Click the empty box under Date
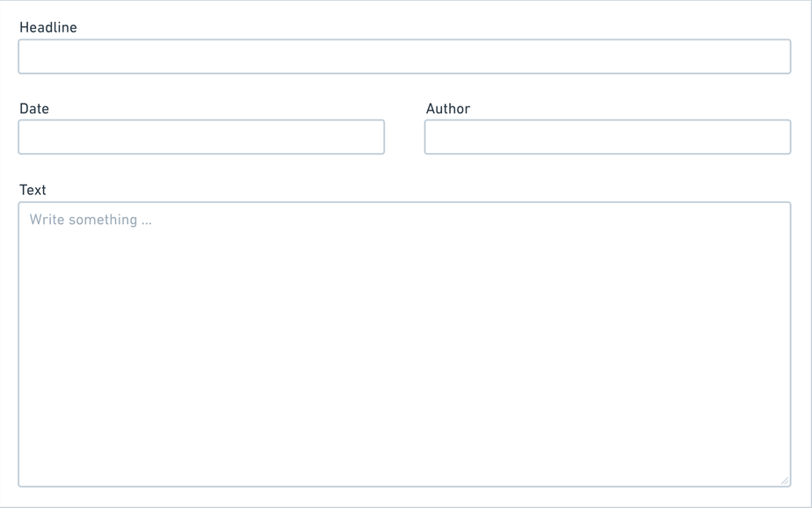Viewport: 812px width, 508px height. click(201, 137)
